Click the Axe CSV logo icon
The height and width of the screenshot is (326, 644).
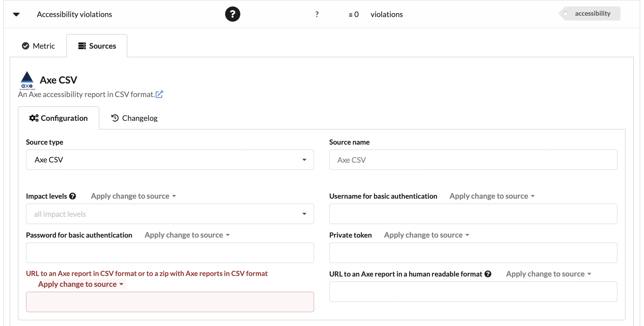27,80
